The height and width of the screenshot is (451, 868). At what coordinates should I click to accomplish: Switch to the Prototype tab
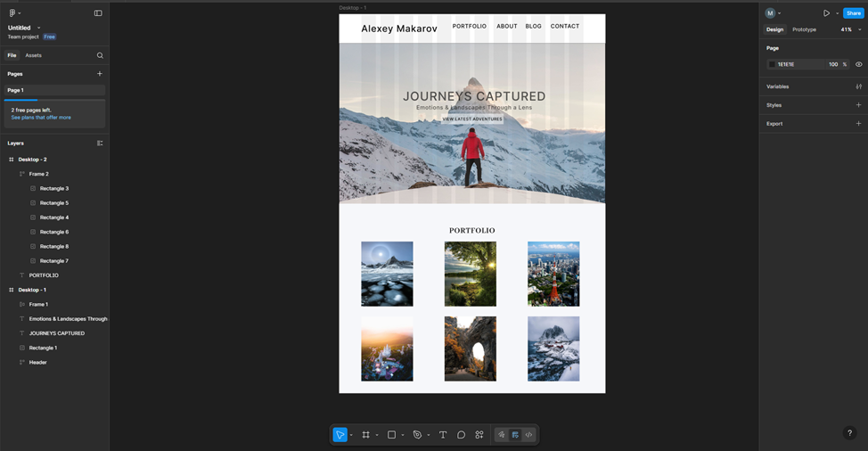point(804,29)
